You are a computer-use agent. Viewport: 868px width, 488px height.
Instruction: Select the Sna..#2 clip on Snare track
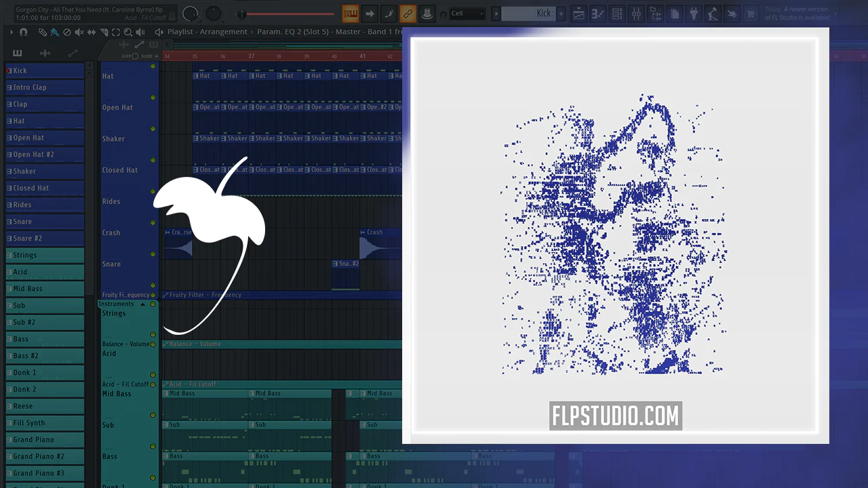coord(346,274)
